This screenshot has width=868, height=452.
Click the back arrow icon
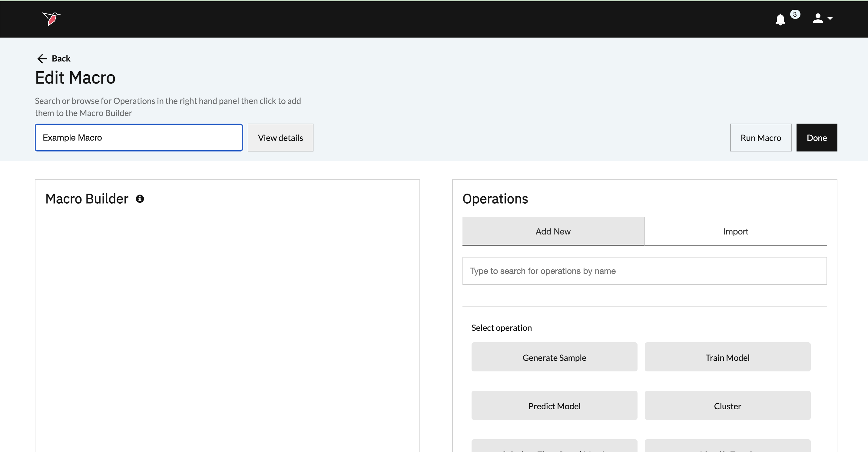point(42,59)
